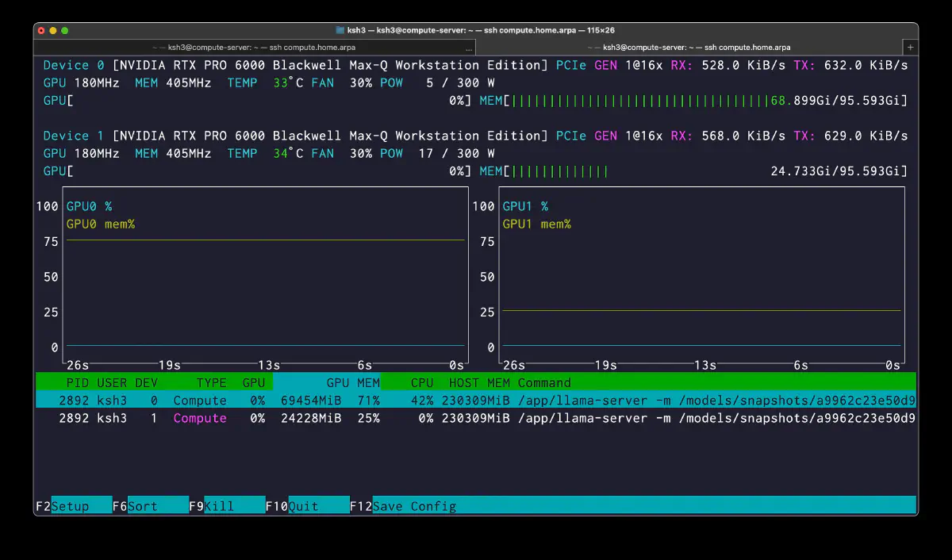This screenshot has width=952, height=560.
Task: Click the "GPU0 %" graph legend
Action: tap(89, 206)
